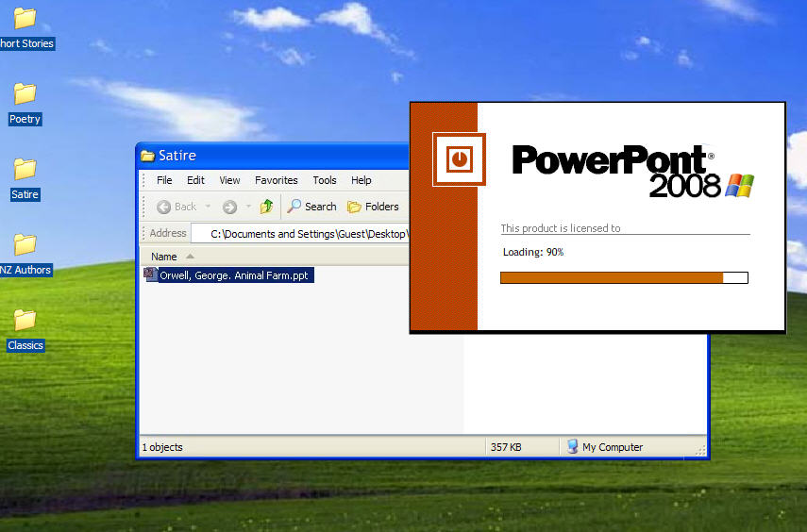
Task: Sort files by the Name column header
Action: (x=164, y=257)
